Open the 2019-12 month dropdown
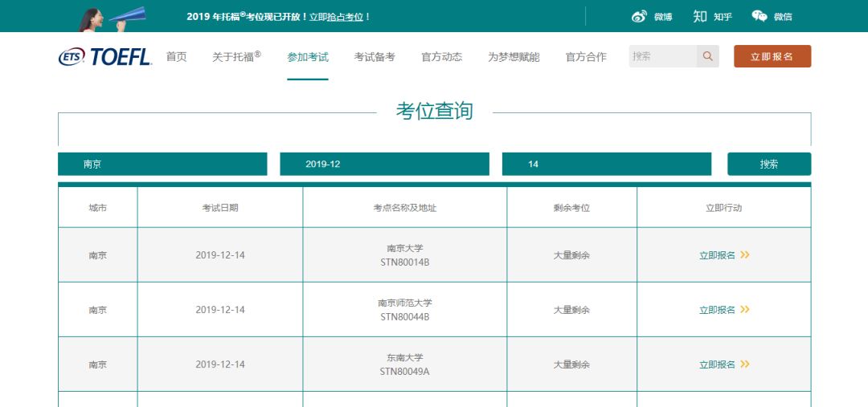 (x=385, y=165)
